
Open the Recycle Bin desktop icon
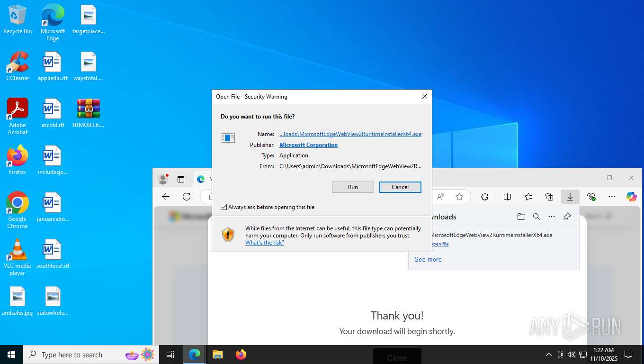pyautogui.click(x=18, y=19)
